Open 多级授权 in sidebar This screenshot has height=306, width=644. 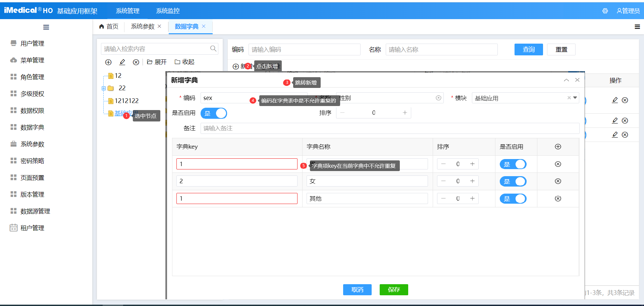[32, 94]
